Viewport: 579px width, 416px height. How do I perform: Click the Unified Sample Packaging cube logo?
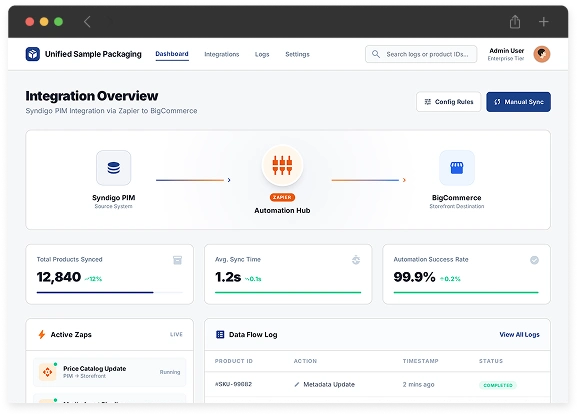click(x=32, y=54)
